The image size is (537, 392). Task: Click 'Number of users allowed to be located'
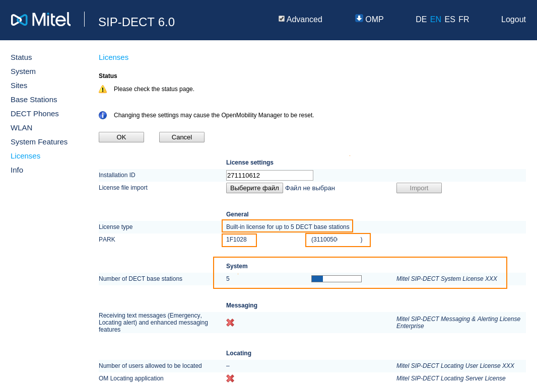click(150, 366)
